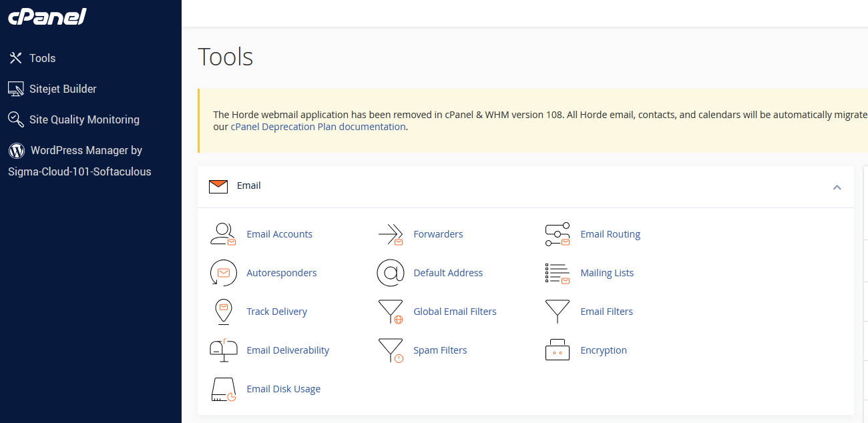The width and height of the screenshot is (868, 423).
Task: Follow the cPanel Deprecation Plan documentation link
Action: [x=318, y=127]
